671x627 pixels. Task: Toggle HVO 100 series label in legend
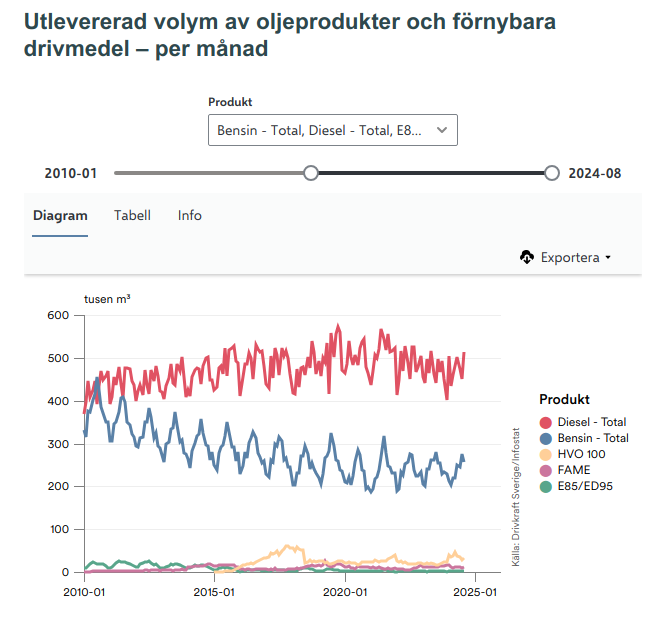582,455
